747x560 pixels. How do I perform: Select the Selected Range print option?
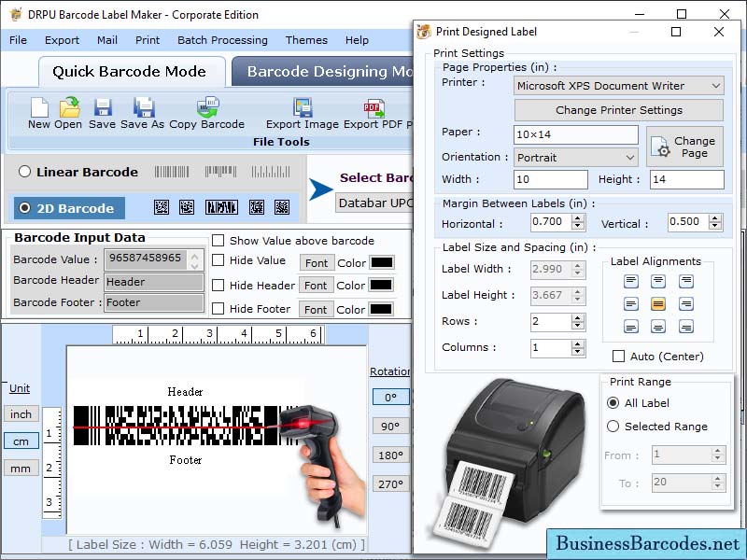(615, 426)
